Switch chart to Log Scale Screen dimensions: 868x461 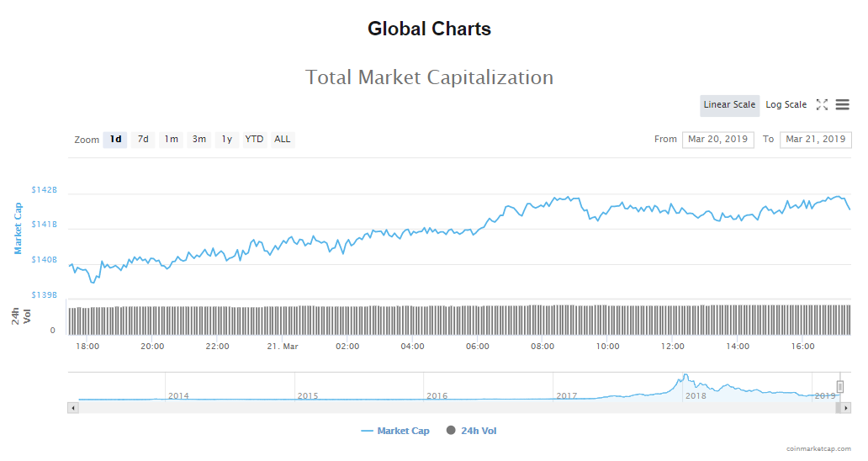pos(786,105)
